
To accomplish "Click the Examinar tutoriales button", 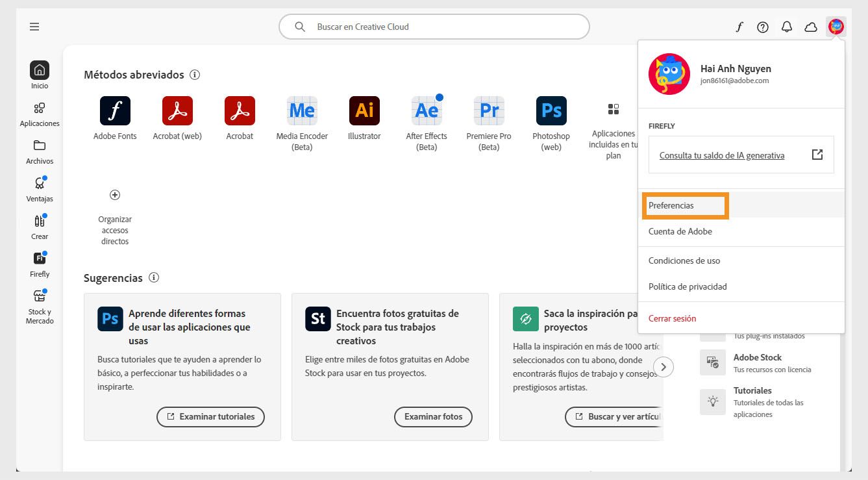I will tap(210, 416).
